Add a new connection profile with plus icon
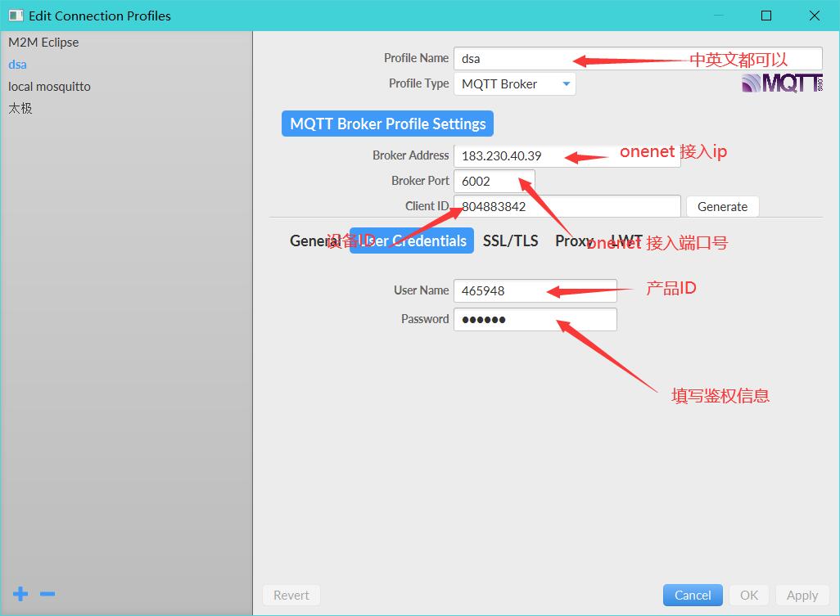840x616 pixels. tap(20, 594)
